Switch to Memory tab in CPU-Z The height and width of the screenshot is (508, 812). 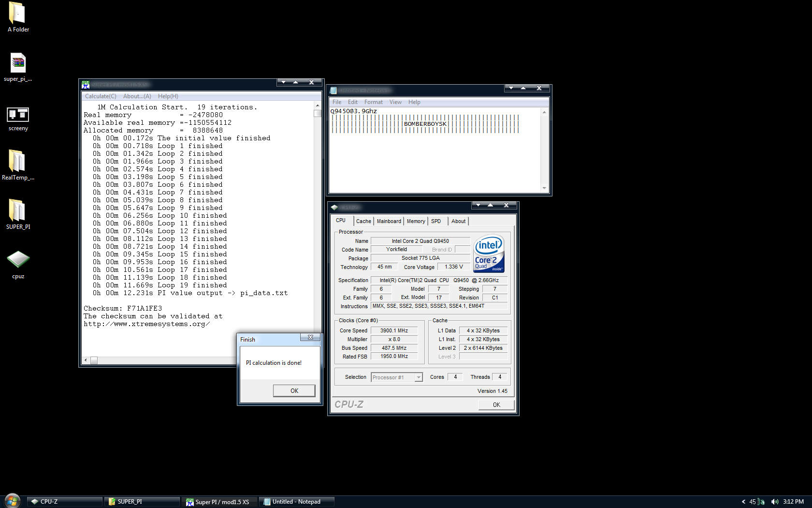tap(416, 221)
